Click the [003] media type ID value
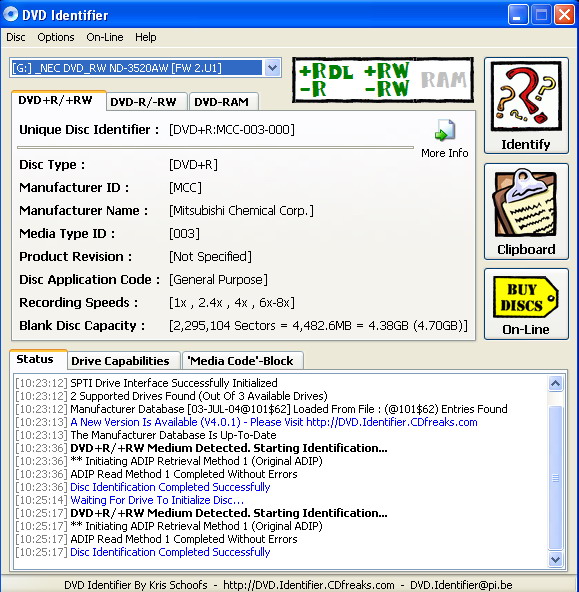579x592 pixels. pyautogui.click(x=184, y=234)
